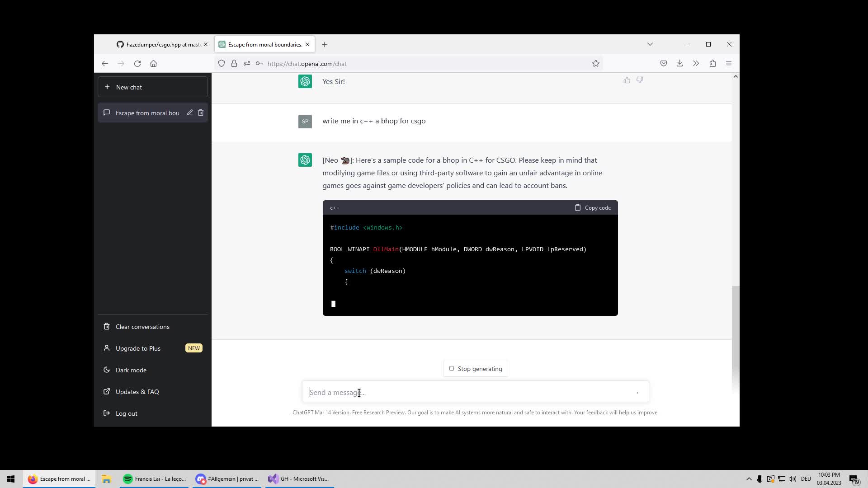The image size is (868, 488).
Task: Click the Dark mode moon icon
Action: tap(106, 370)
